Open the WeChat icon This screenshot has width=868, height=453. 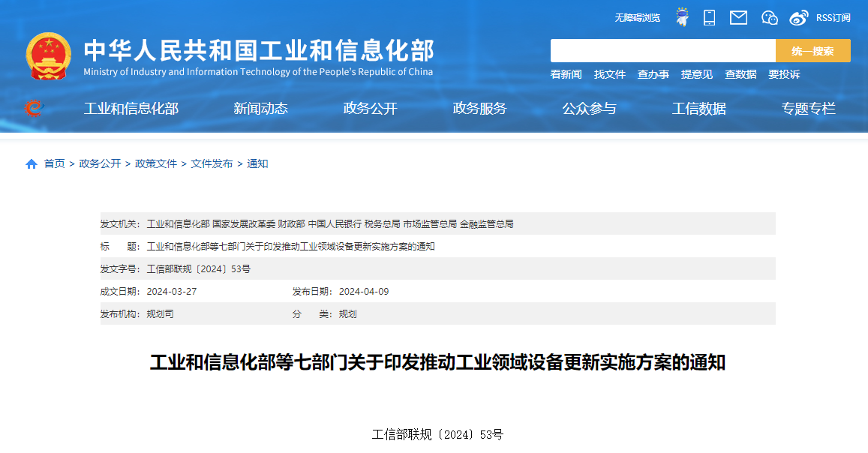pos(770,18)
